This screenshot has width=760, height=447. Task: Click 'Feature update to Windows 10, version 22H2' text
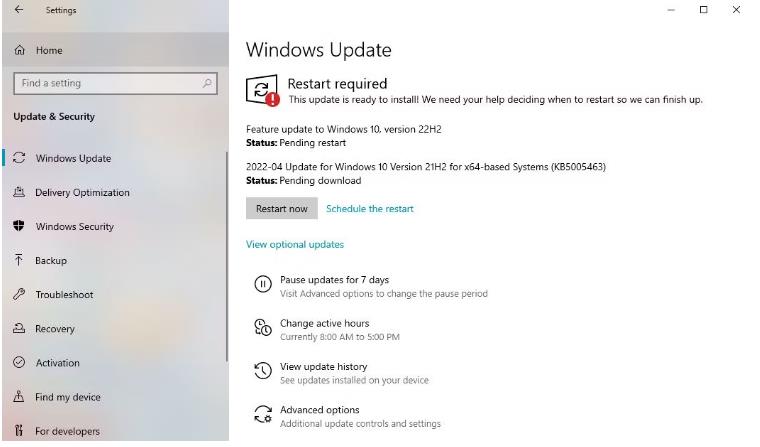(344, 129)
